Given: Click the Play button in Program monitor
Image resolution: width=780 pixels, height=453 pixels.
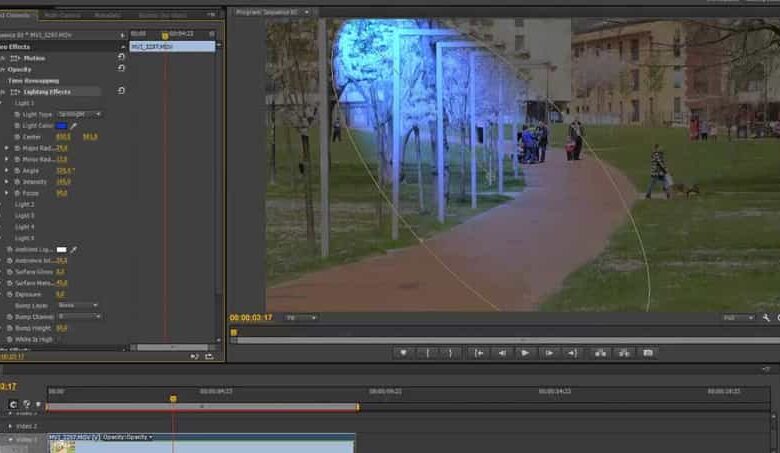Looking at the screenshot, I should (x=525, y=352).
